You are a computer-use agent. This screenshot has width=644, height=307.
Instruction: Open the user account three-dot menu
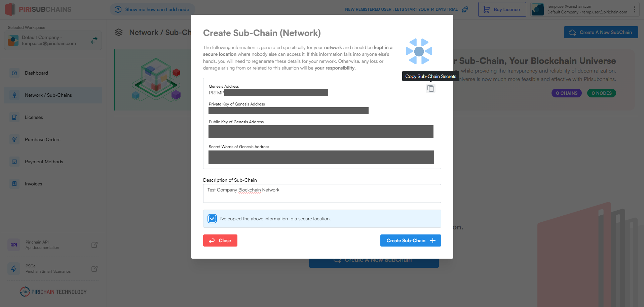coord(635,9)
